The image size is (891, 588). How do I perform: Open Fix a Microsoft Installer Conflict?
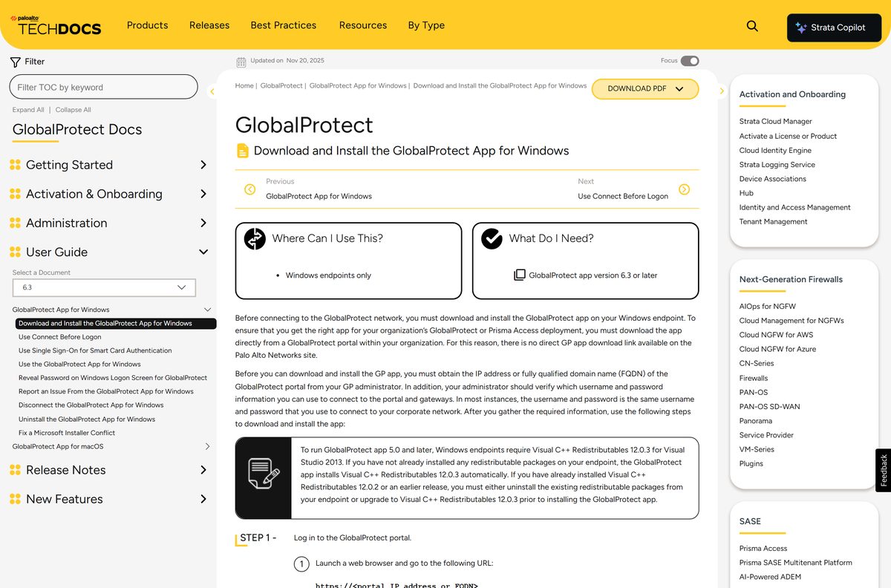[x=67, y=433]
